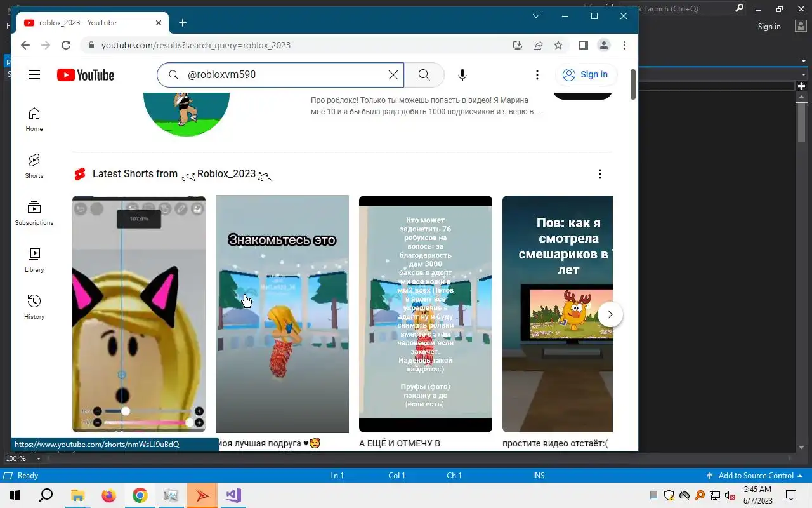Bookmark this page with the star icon
Viewport: 812px width, 508px height.
[558, 45]
